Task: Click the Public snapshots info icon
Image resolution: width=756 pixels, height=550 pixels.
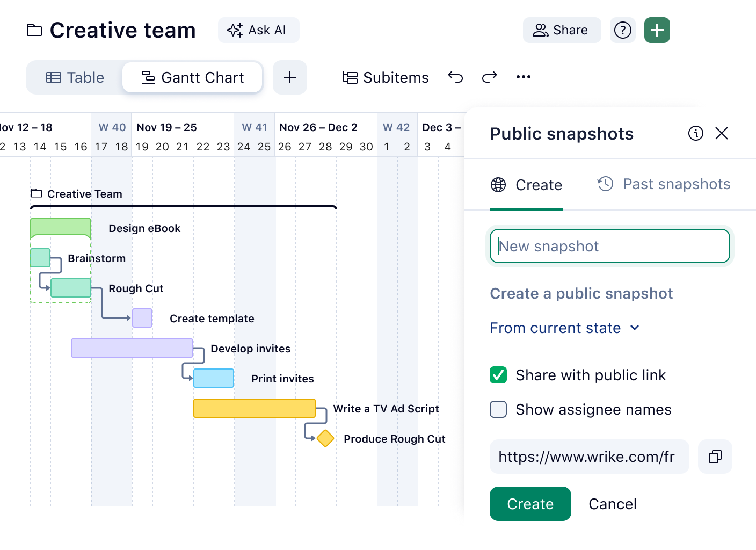Action: coord(696,133)
